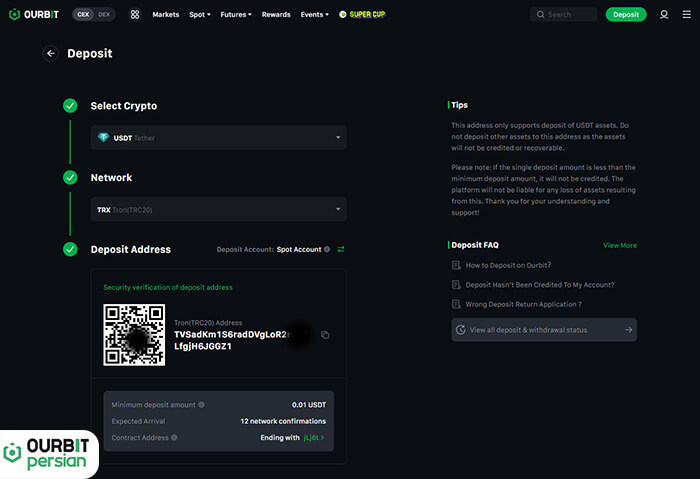The image size is (700, 479).
Task: Click the Spot Account label
Action: point(299,249)
